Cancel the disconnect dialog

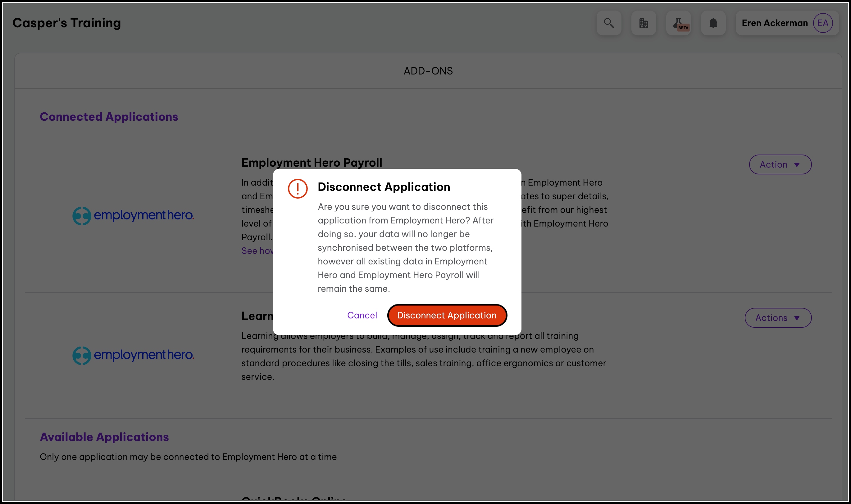[362, 315]
